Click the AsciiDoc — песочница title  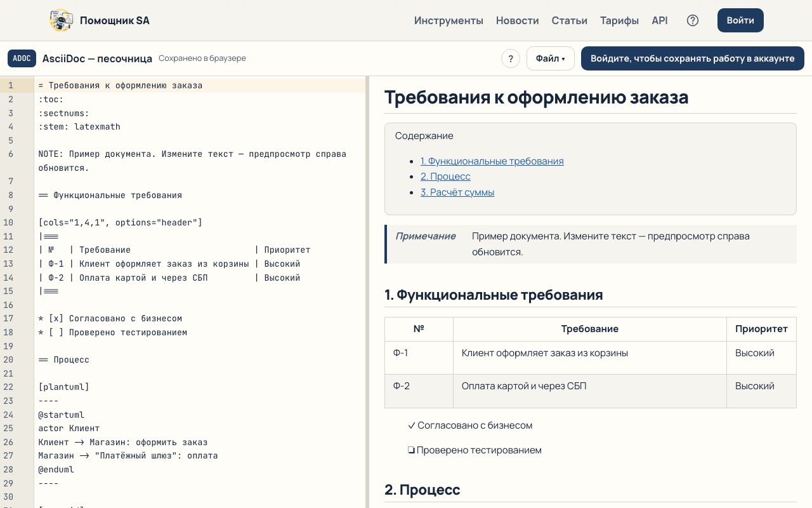(97, 58)
